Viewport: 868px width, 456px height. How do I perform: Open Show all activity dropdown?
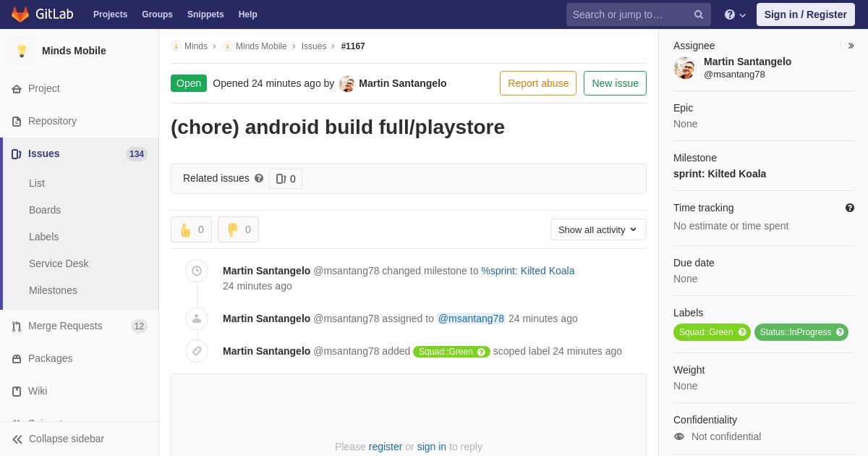[x=598, y=229]
